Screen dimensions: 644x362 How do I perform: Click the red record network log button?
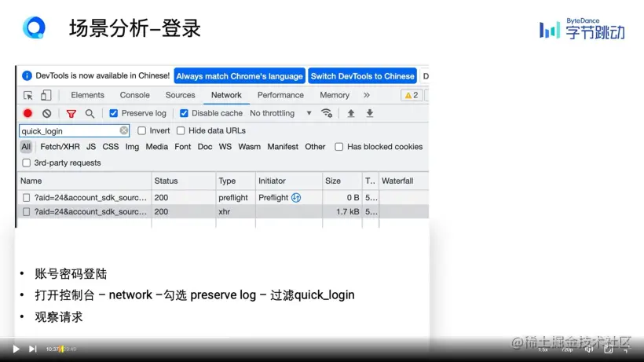pyautogui.click(x=27, y=113)
